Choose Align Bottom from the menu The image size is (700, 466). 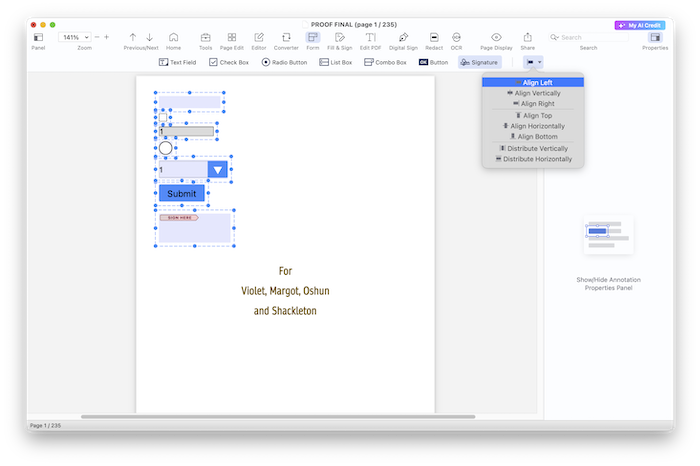click(x=533, y=137)
